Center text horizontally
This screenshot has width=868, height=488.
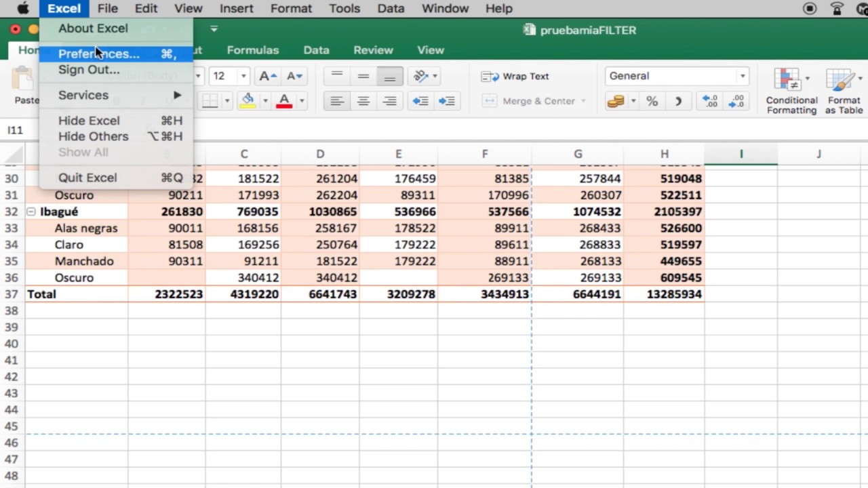pyautogui.click(x=363, y=101)
